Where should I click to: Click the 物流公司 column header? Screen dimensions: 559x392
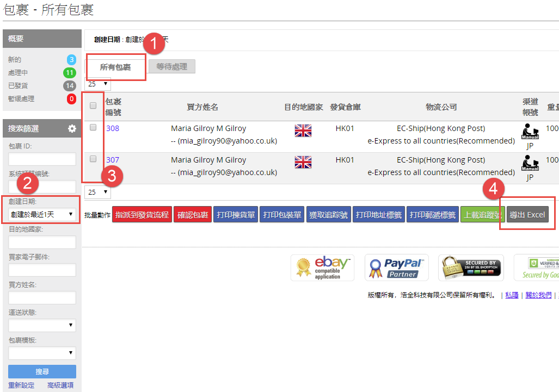pos(441,107)
